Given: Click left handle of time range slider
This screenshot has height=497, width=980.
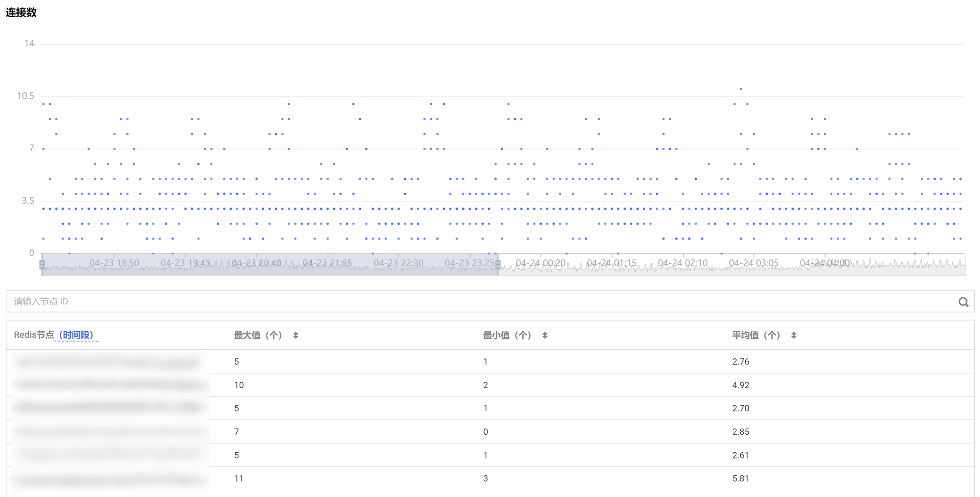Looking at the screenshot, I should tap(42, 265).
